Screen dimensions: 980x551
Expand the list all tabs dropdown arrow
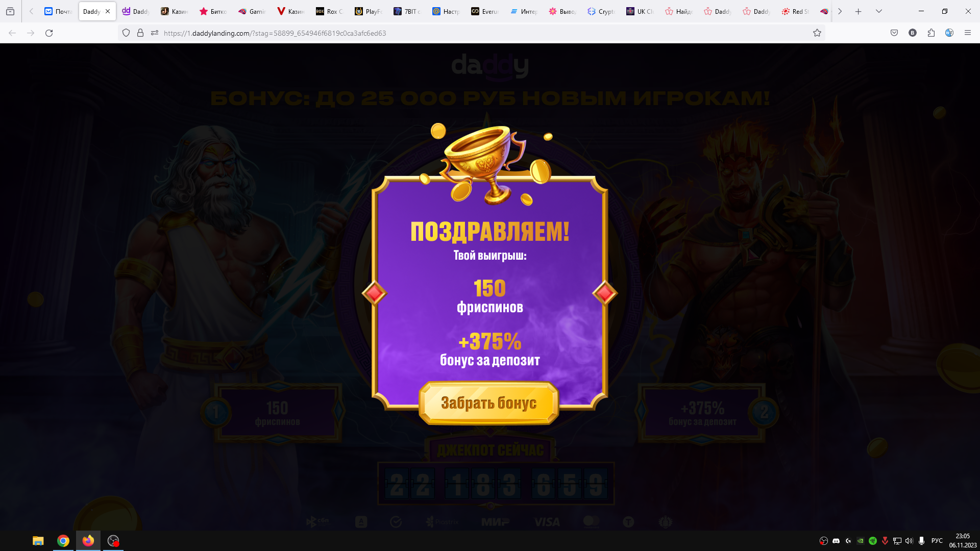(x=879, y=11)
